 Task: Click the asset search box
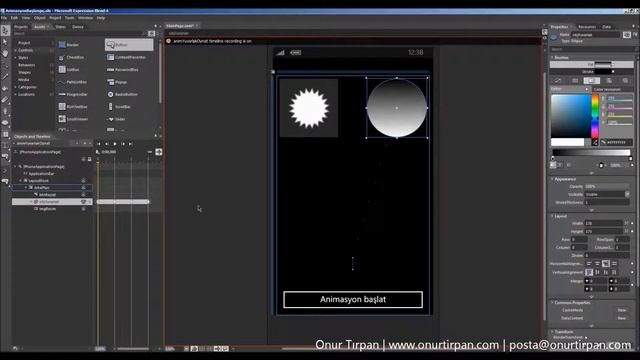pyautogui.click(x=80, y=34)
